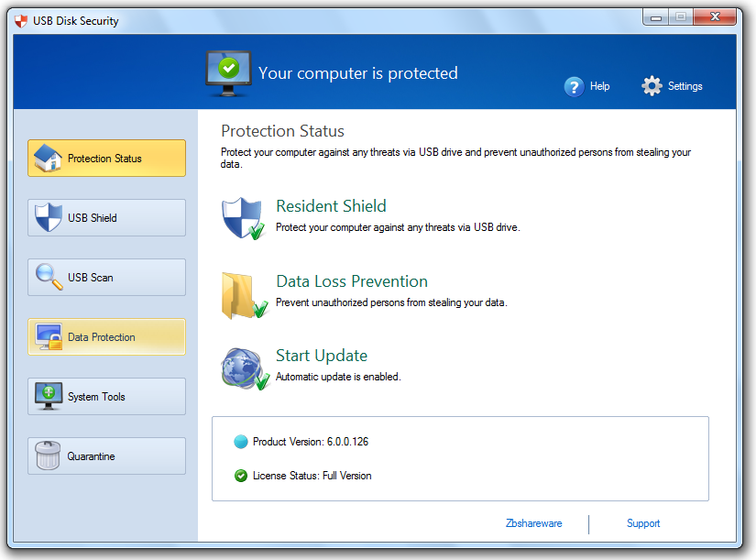Click the Start Update heading link
This screenshot has width=756, height=560.
point(322,356)
